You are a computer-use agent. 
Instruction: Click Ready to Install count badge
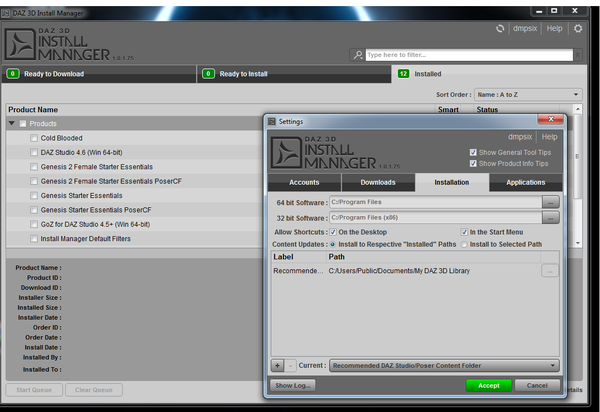(208, 74)
